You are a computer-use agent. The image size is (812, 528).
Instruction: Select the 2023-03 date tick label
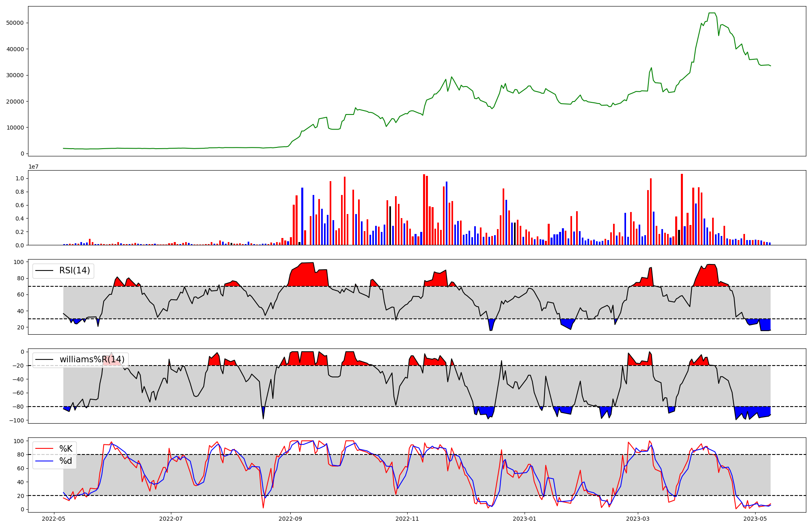click(x=638, y=519)
